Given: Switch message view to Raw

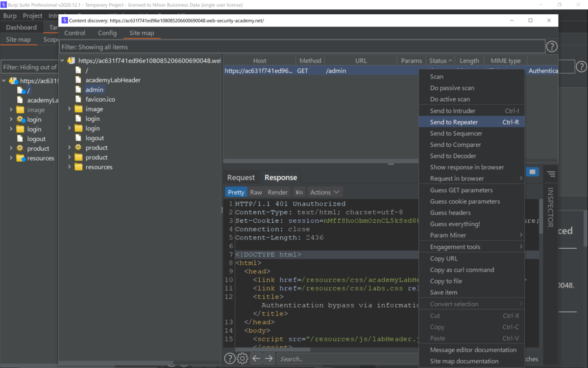Looking at the screenshot, I should [256, 192].
